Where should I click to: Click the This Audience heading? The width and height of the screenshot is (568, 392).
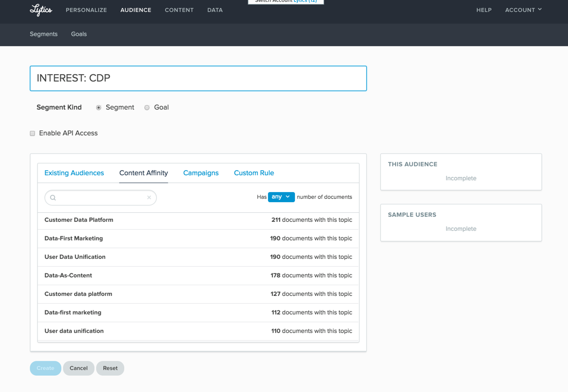tap(412, 165)
